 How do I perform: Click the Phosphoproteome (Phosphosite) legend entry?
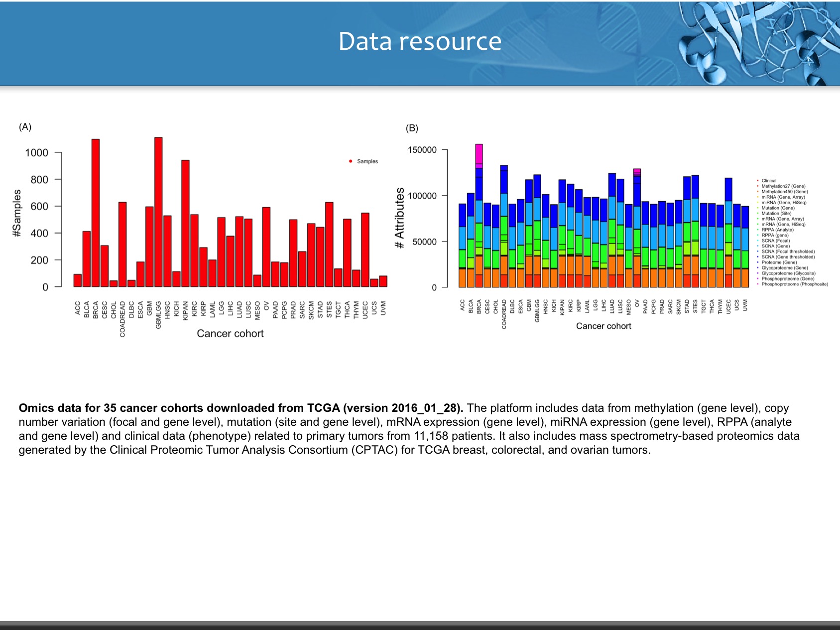794,284
